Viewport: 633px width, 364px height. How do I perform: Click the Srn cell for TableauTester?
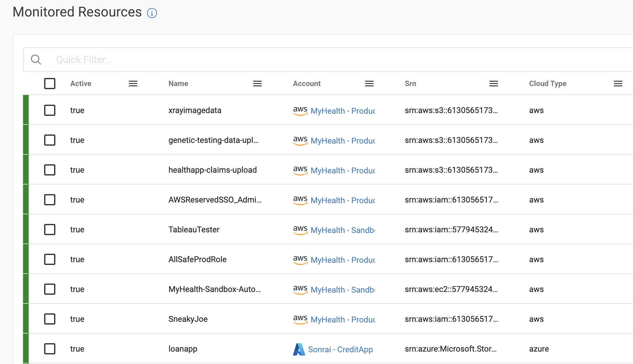point(451,230)
